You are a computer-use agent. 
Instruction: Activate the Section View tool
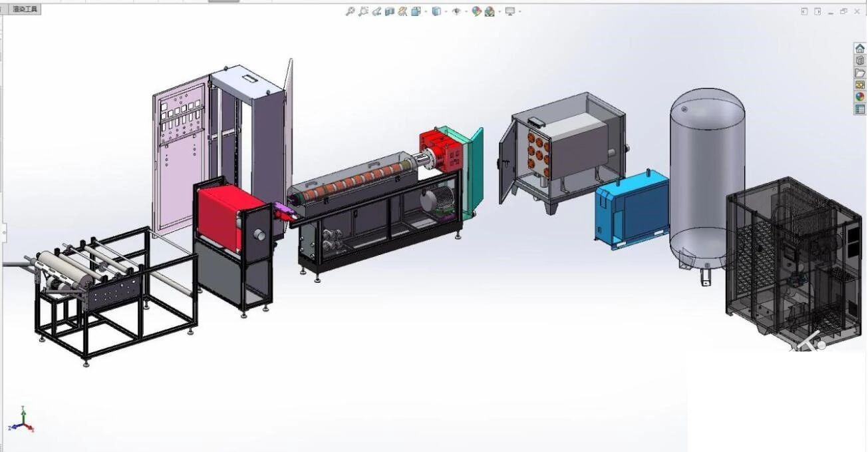(389, 11)
